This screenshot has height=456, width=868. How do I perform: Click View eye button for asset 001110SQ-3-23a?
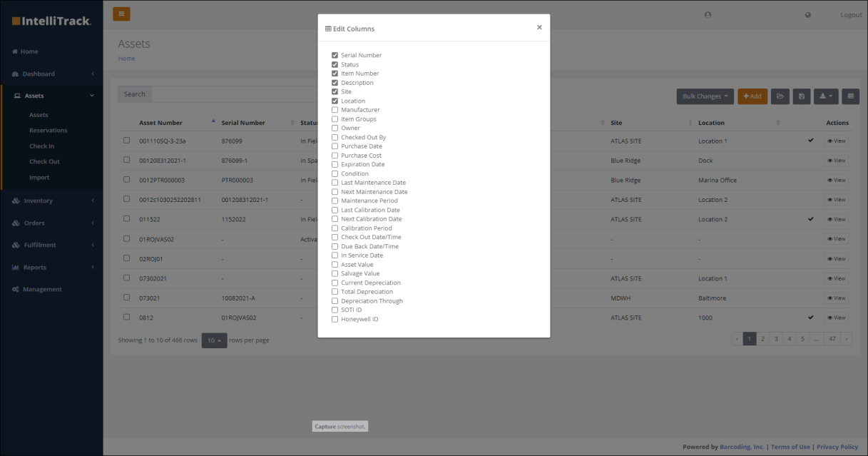point(837,141)
